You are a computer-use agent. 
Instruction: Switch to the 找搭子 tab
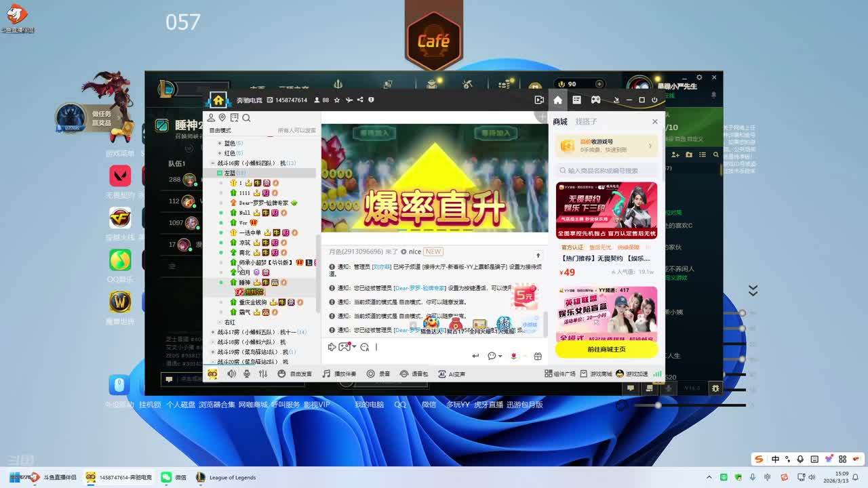coord(586,122)
